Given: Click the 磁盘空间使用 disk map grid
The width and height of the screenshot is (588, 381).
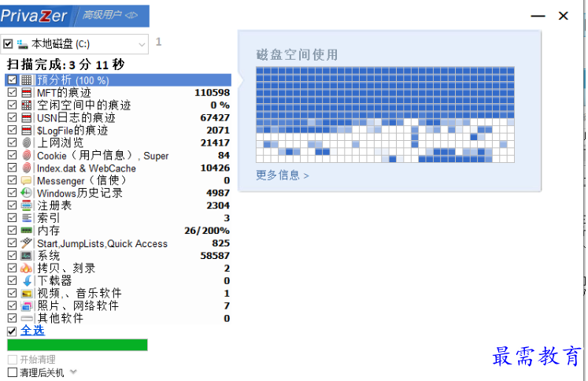Looking at the screenshot, I should pos(385,115).
